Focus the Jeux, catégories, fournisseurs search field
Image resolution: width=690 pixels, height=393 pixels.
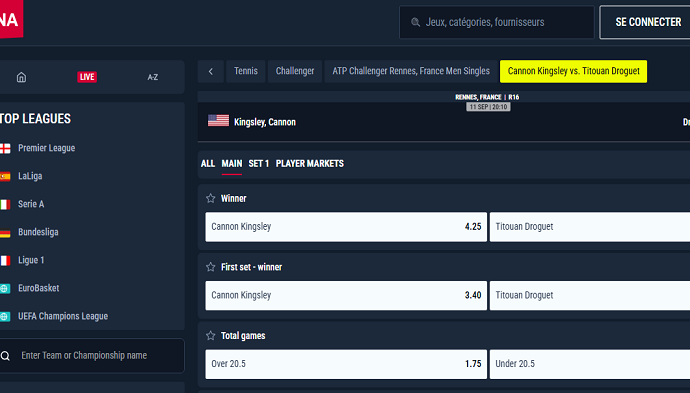pos(497,22)
